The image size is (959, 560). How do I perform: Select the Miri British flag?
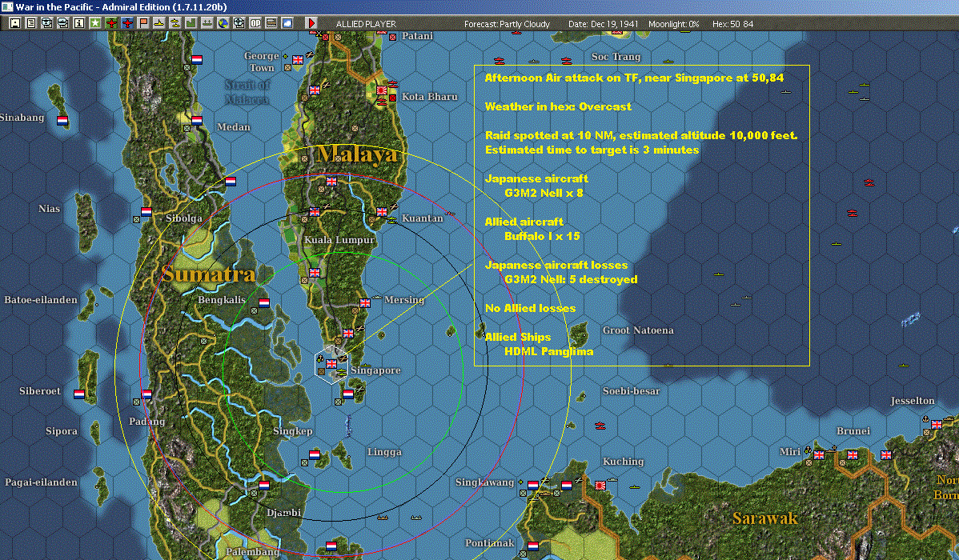[819, 455]
